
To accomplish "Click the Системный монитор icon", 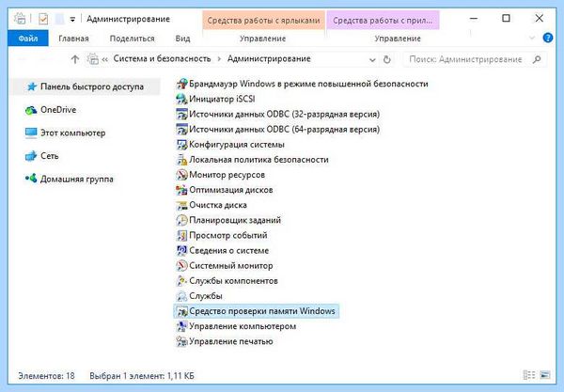I will point(181,265).
